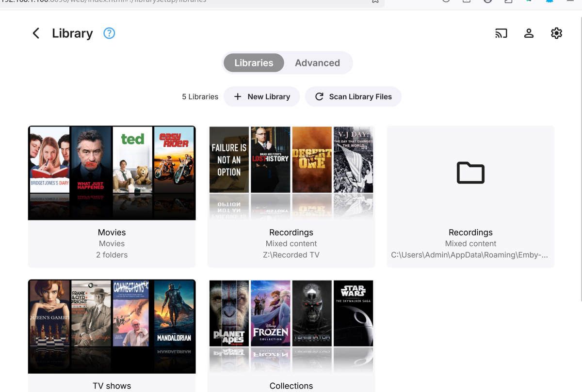This screenshot has width=582, height=392.
Task: Open the Library help question-mark icon
Action: 109,33
